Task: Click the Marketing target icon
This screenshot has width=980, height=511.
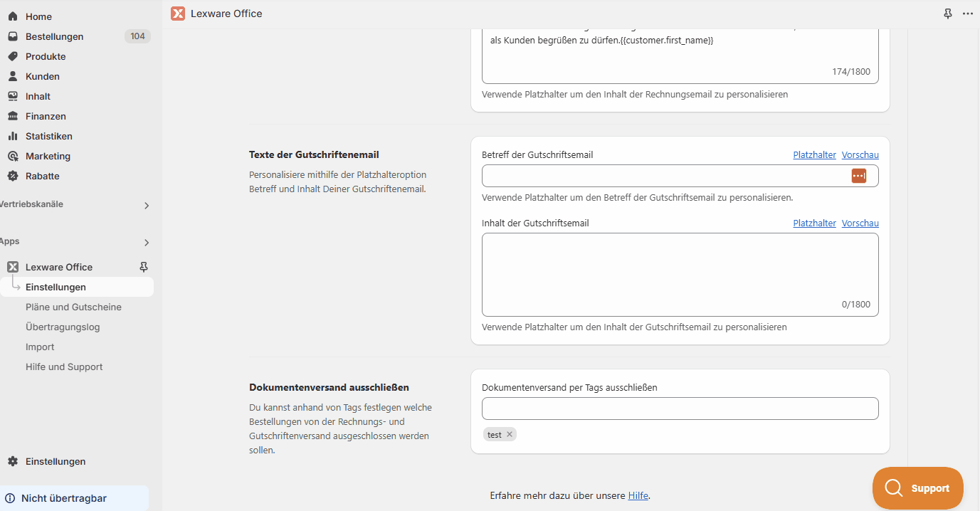Action: pos(13,156)
